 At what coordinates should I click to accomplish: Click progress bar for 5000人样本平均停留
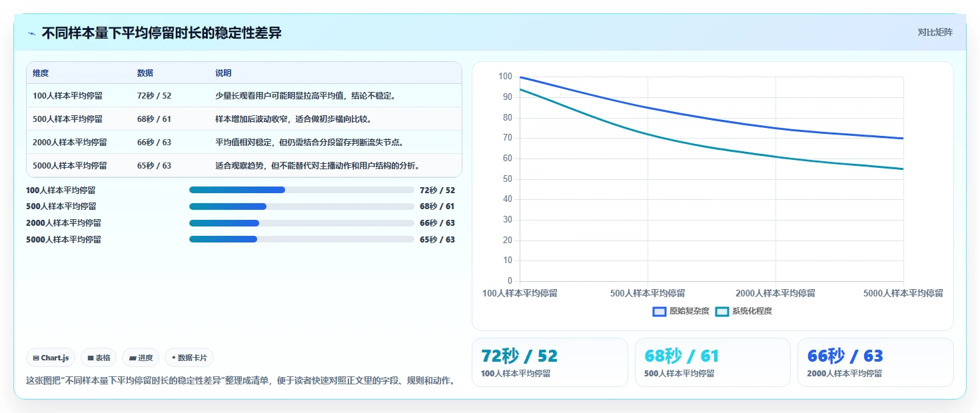[302, 239]
